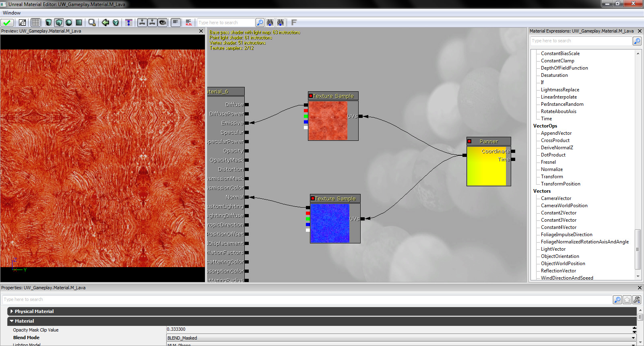Click the Properties search input field
Screen dimensions: 644x346
click(x=306, y=300)
